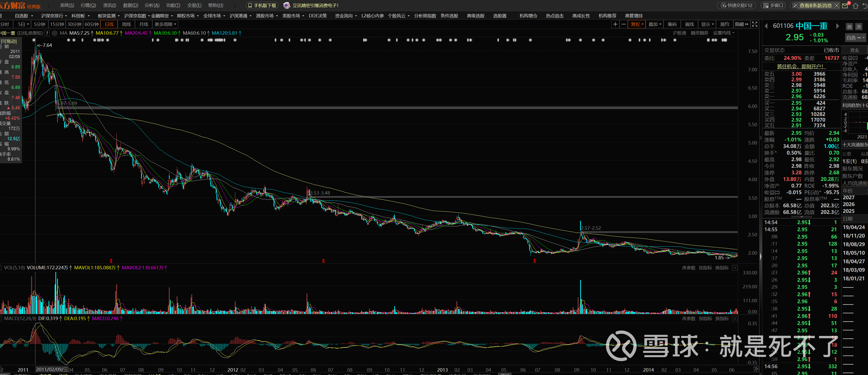Zoom out chart with minus button
Screen dimensions: 868x375
(623, 24)
